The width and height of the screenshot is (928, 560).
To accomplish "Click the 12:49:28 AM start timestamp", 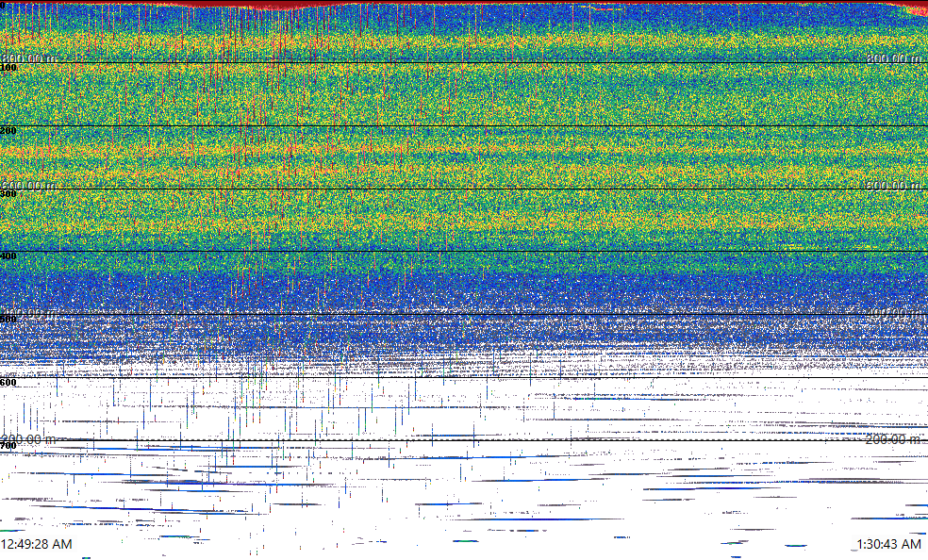I will [37, 544].
